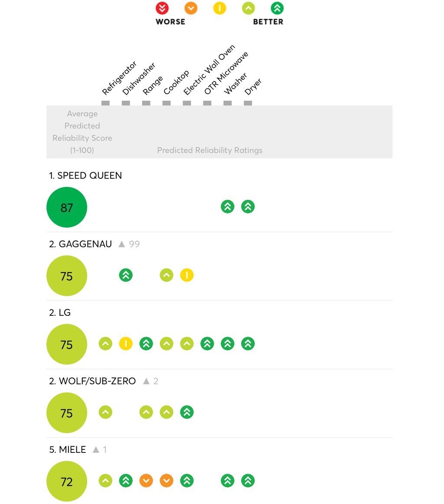The width and height of the screenshot is (444, 504).
Task: Click the red Worse legend icon
Action: 162,8
